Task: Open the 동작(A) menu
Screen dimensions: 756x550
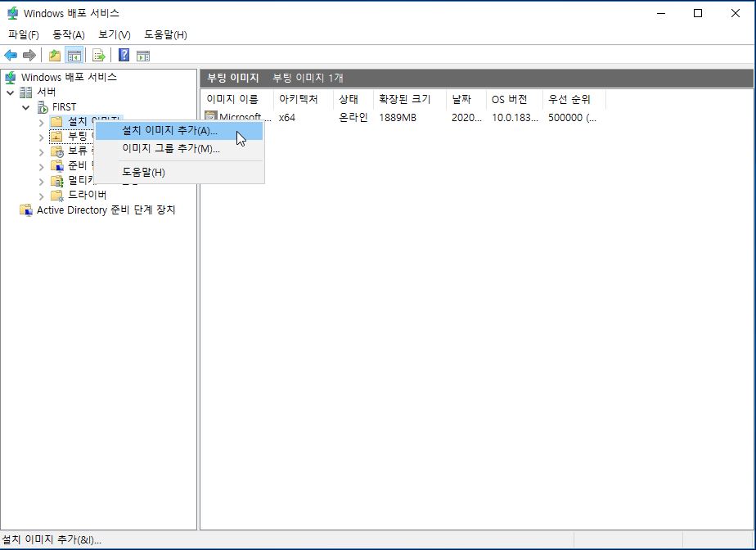Action: (69, 34)
